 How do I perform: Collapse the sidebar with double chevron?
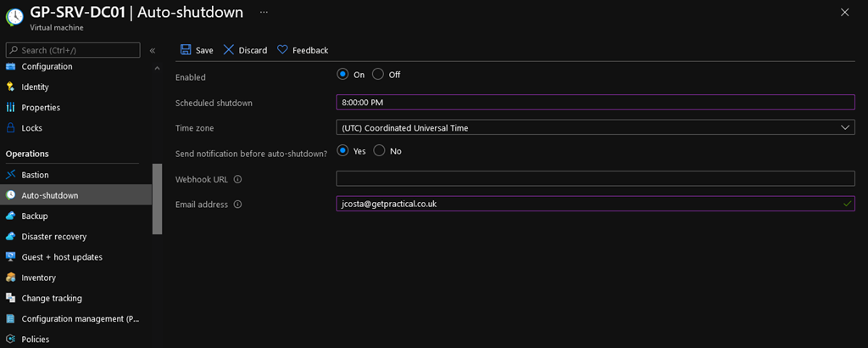click(x=153, y=51)
